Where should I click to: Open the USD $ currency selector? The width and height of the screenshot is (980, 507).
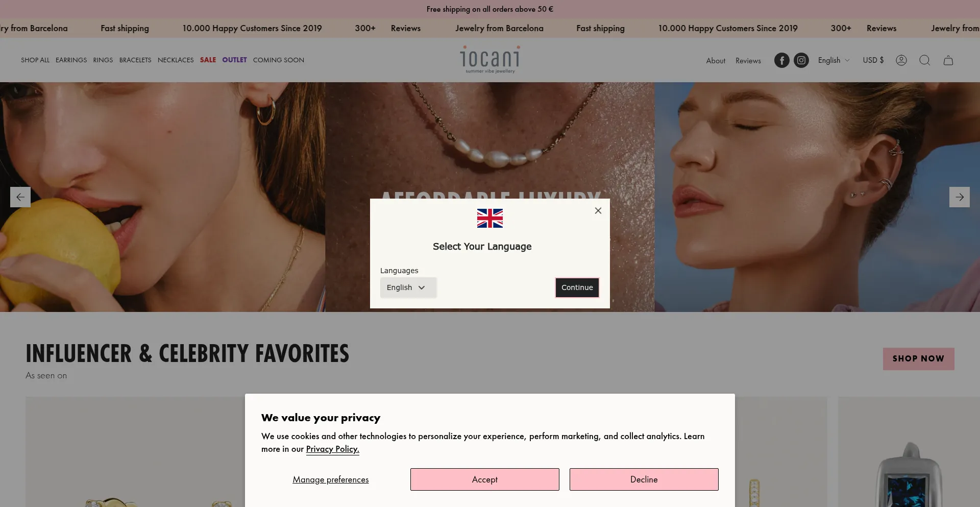[873, 60]
